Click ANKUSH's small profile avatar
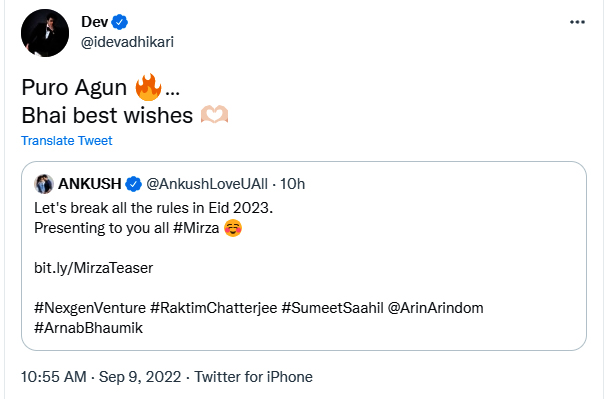Screen dimensions: 604x399 click(x=44, y=184)
